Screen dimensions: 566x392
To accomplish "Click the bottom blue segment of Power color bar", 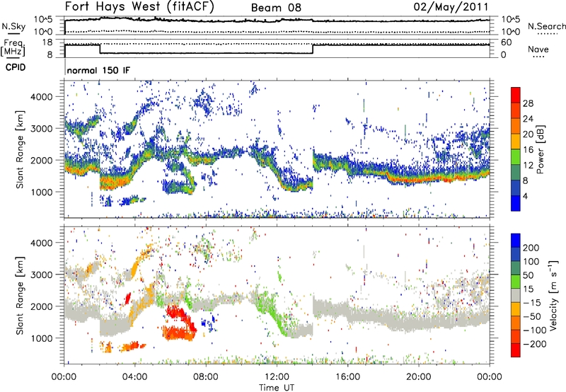I will [516, 203].
